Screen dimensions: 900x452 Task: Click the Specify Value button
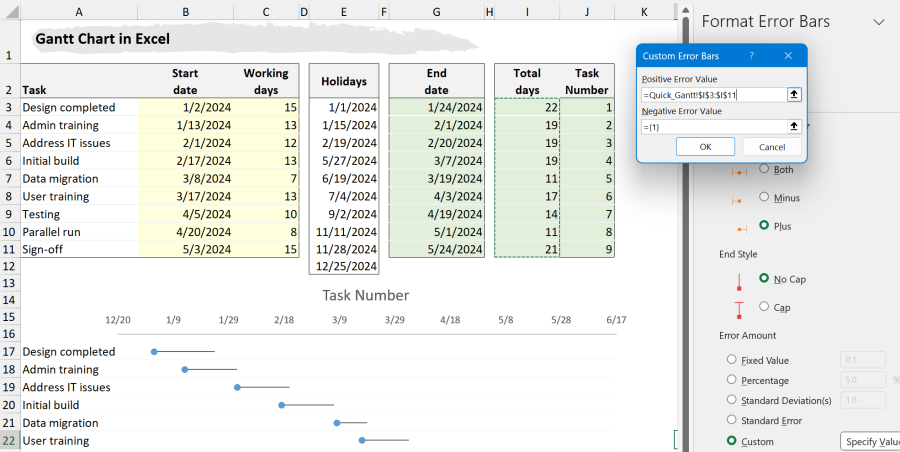coord(868,441)
